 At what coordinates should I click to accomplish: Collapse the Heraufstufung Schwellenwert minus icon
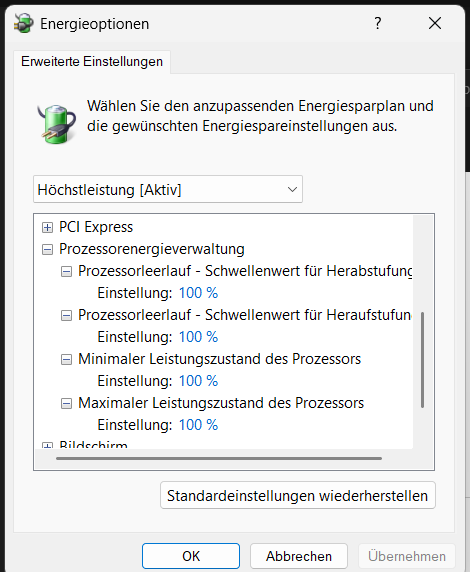tap(66, 315)
